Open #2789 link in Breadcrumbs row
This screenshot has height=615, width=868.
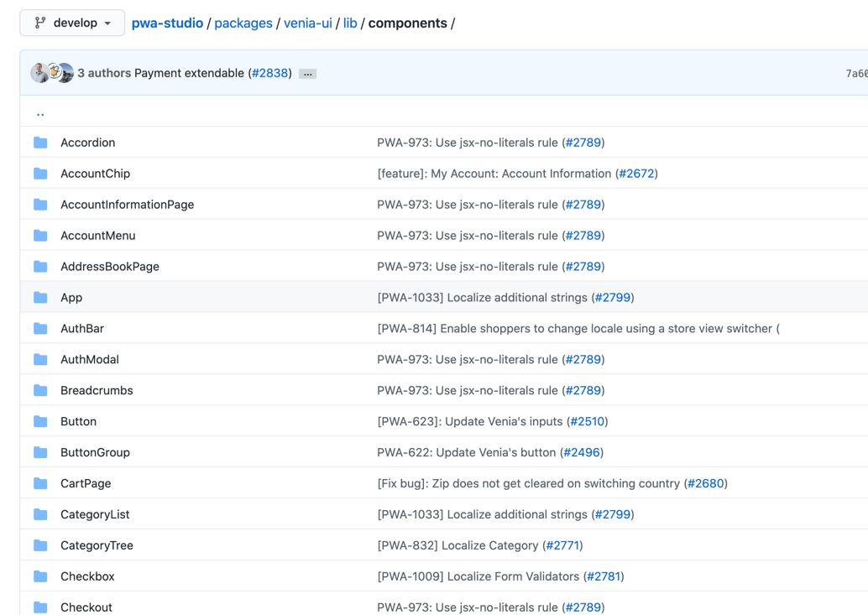[583, 390]
